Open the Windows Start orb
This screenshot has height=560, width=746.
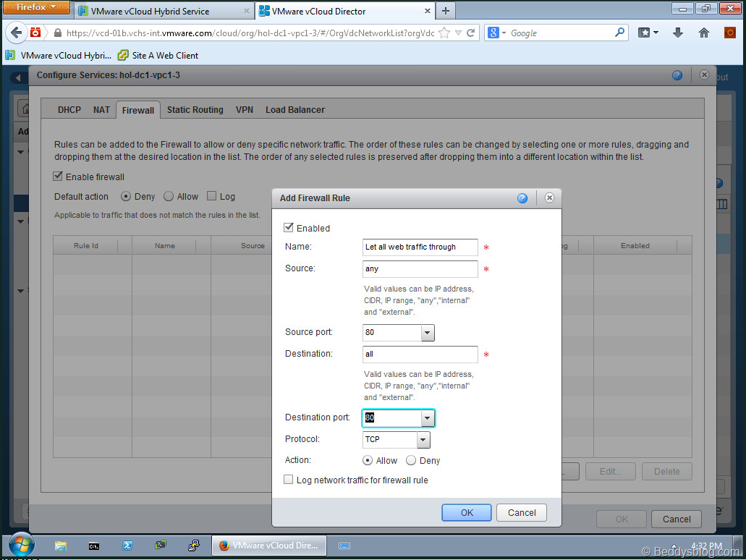(x=22, y=546)
